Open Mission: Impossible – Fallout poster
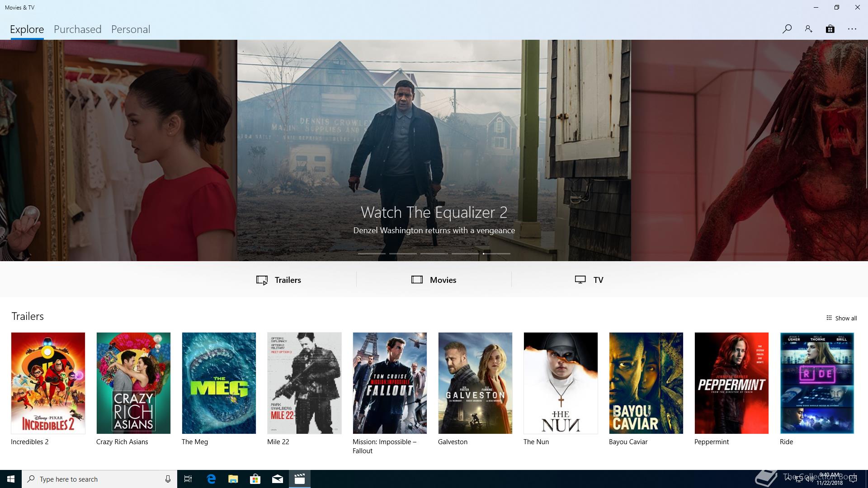 [390, 383]
